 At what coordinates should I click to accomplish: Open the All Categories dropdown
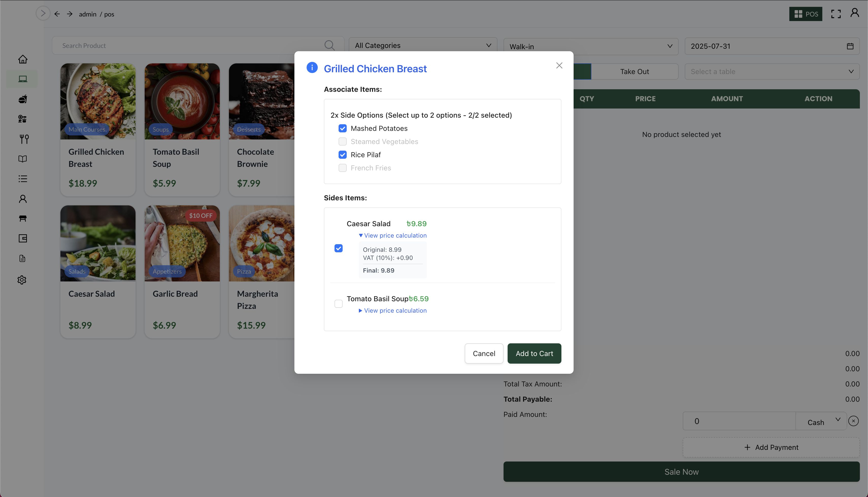423,46
